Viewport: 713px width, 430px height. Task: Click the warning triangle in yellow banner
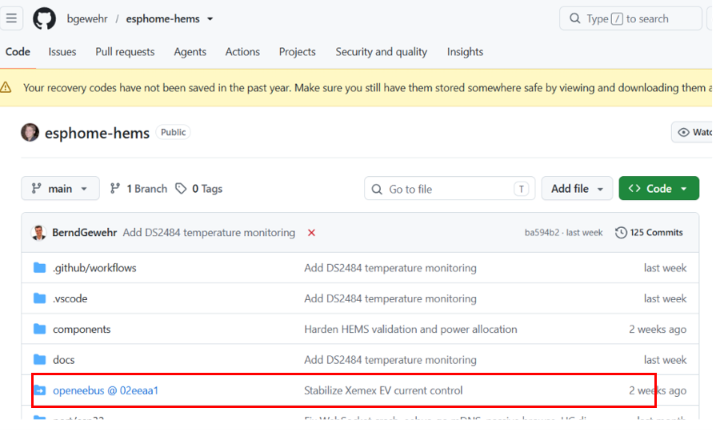click(6, 87)
